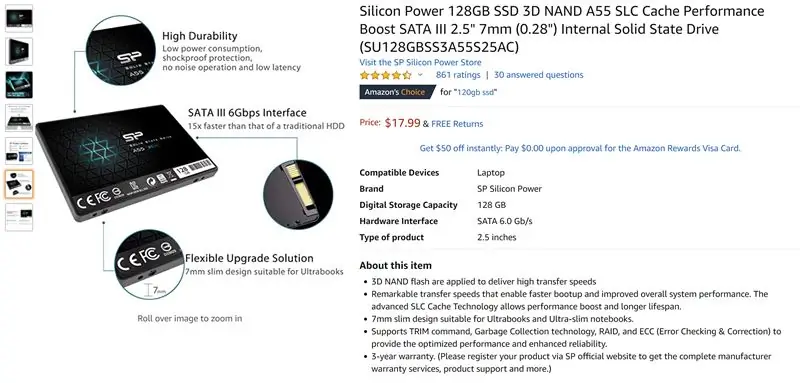Open the star rating dropdown chevron
The height and width of the screenshot is (383, 800).
coord(420,75)
